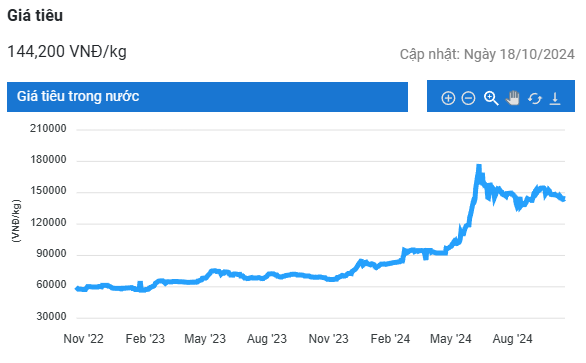586x363 pixels.
Task: Click the (VNĐ/kg) y-axis title
Action: [16, 221]
